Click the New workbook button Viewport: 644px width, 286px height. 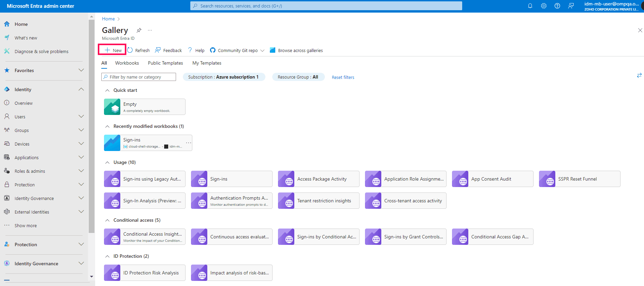(112, 50)
